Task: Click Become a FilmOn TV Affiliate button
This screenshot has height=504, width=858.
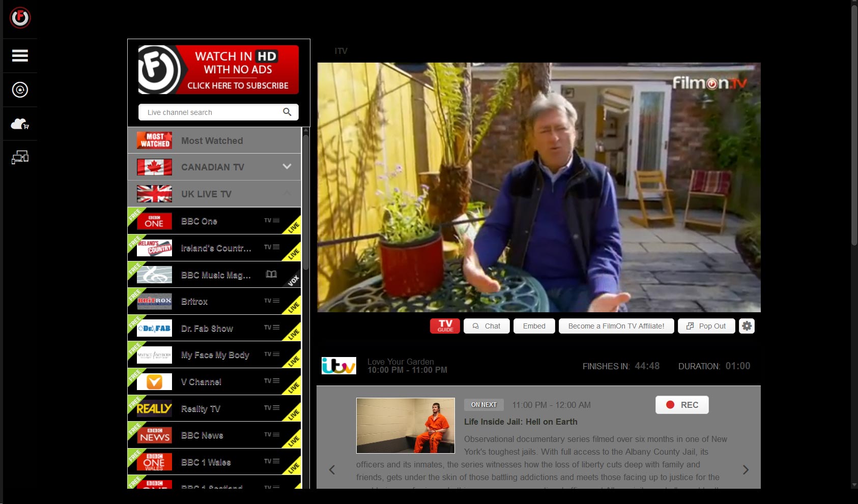Action: (x=616, y=326)
